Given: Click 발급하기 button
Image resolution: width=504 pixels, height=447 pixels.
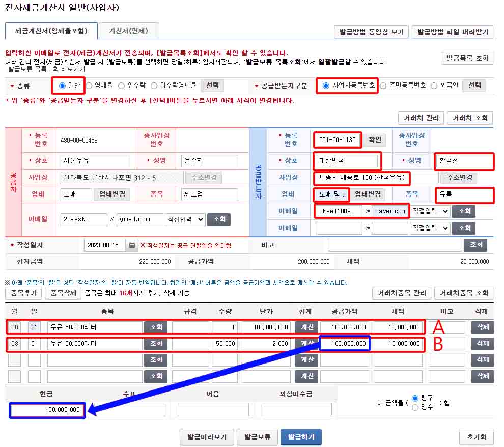Looking at the screenshot, I should pyautogui.click(x=301, y=437).
